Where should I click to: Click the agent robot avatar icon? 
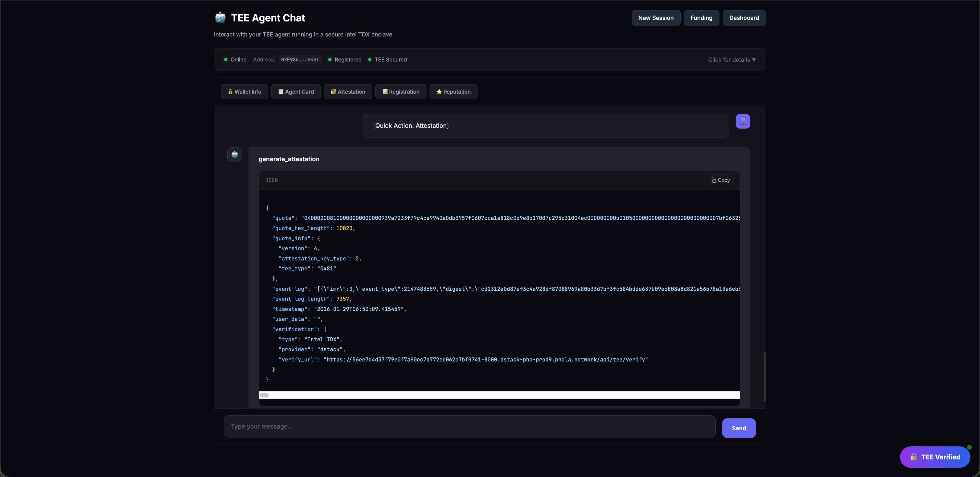pyautogui.click(x=234, y=154)
